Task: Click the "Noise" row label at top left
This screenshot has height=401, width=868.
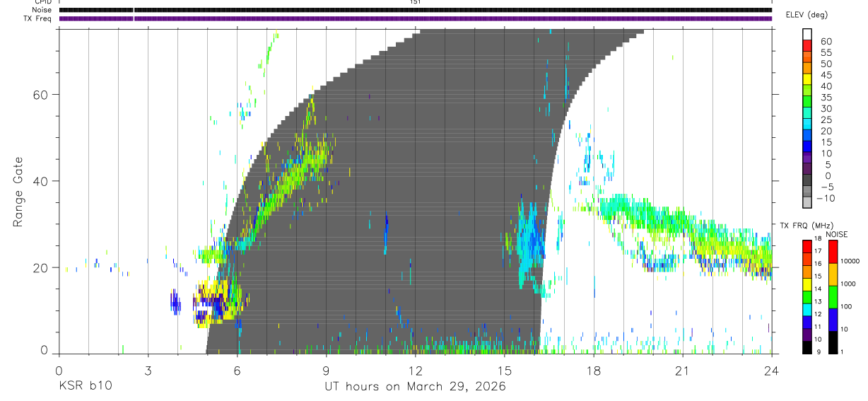Action: [x=42, y=10]
